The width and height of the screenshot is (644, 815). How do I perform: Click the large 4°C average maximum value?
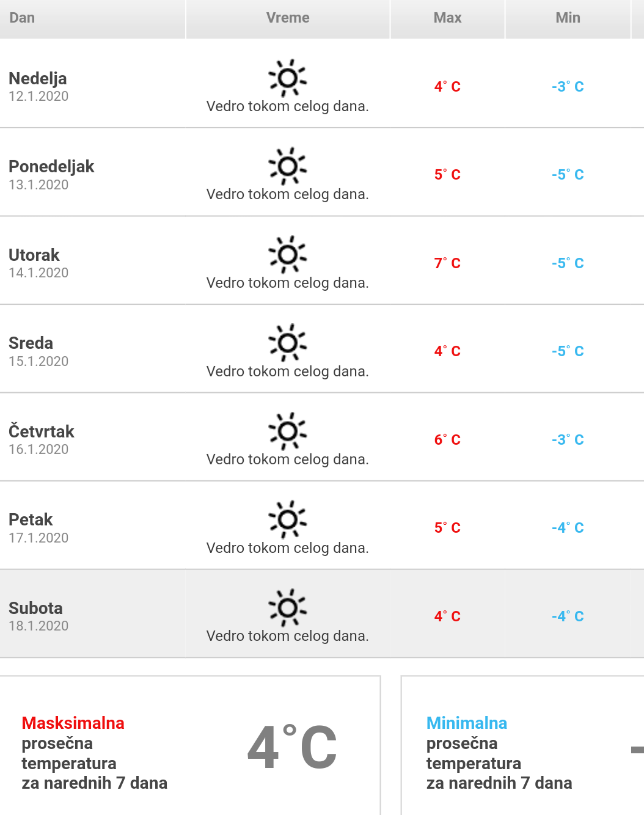point(292,747)
